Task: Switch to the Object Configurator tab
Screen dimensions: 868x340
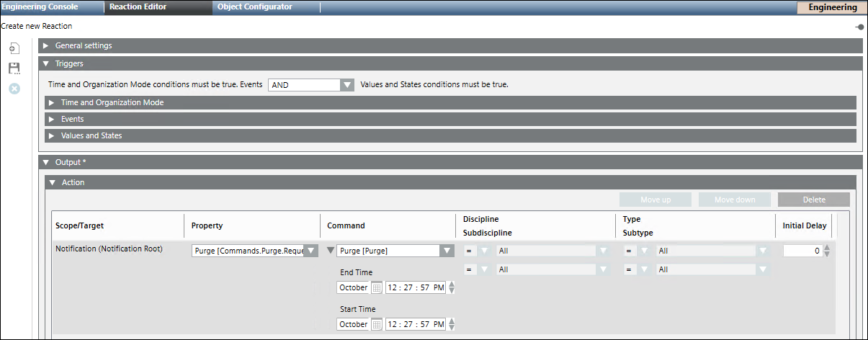Action: 255,7
